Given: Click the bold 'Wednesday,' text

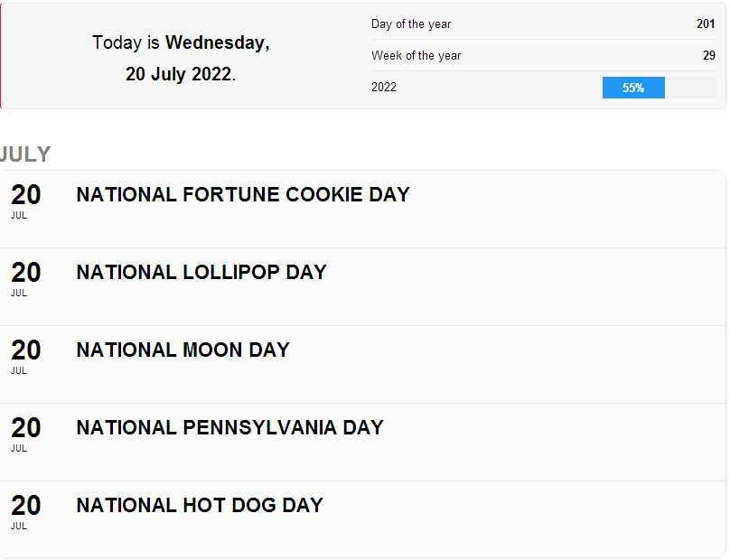Looking at the screenshot, I should tap(217, 42).
